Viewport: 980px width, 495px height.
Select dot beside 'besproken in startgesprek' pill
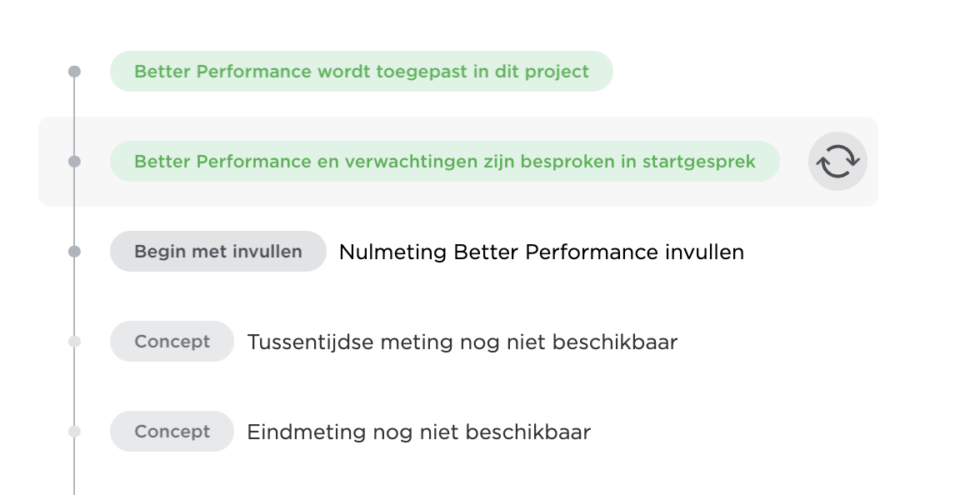click(x=74, y=162)
